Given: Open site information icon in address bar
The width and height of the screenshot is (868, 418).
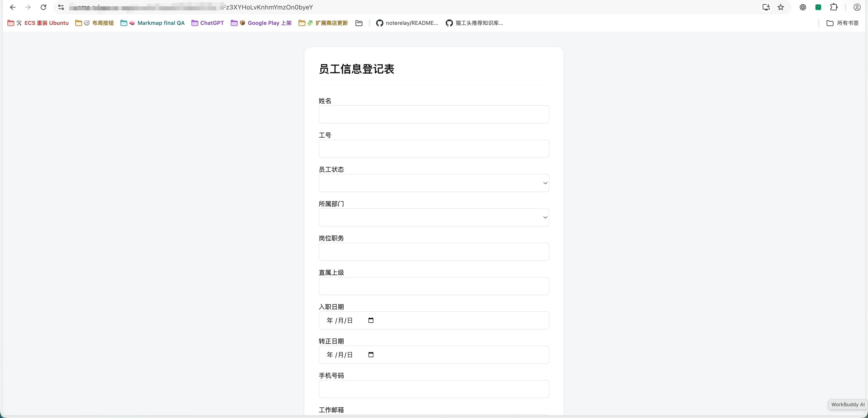Looking at the screenshot, I should coord(61,7).
